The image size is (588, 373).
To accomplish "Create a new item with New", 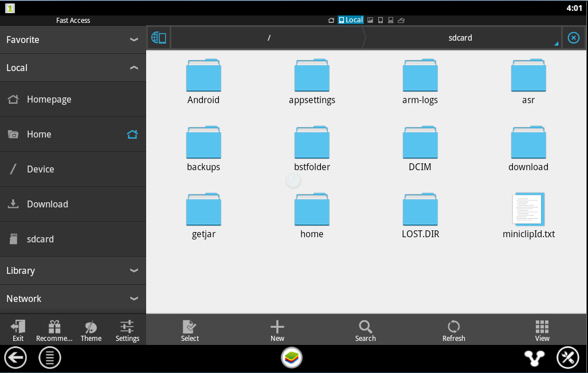I will pyautogui.click(x=277, y=331).
